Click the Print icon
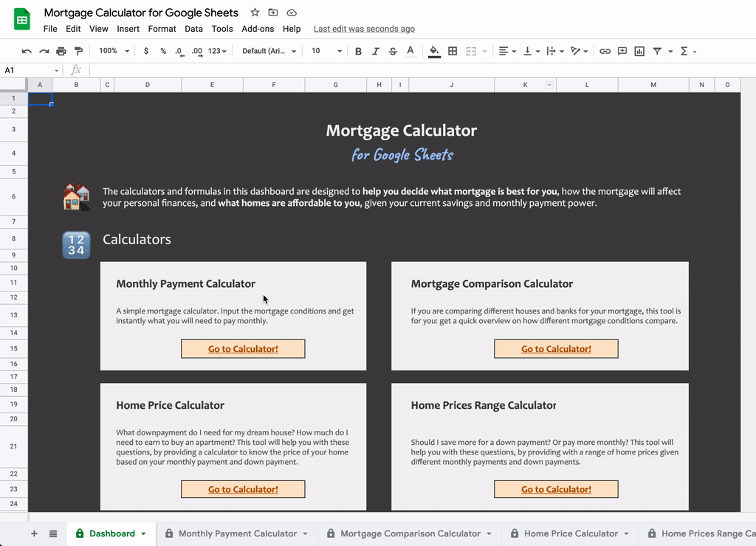The width and height of the screenshot is (756, 546). [x=61, y=51]
